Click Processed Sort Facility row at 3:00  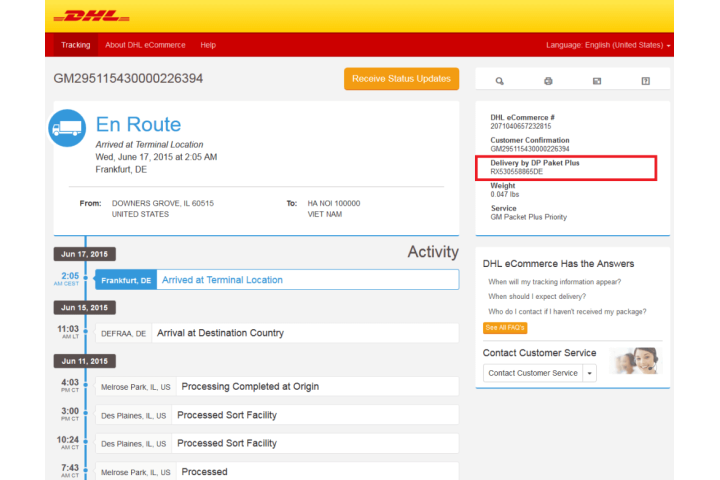pyautogui.click(x=277, y=415)
